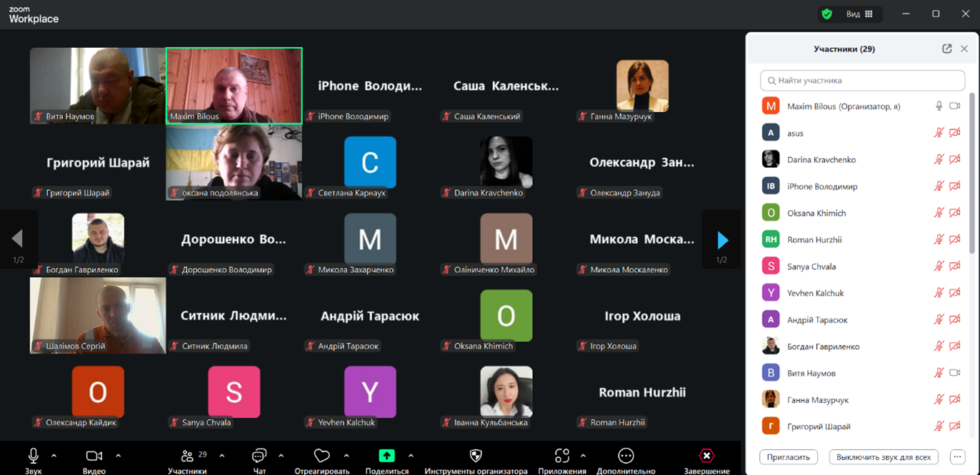
Task: Click muted mic icon for Roman Hurzhii row
Action: coord(939,239)
